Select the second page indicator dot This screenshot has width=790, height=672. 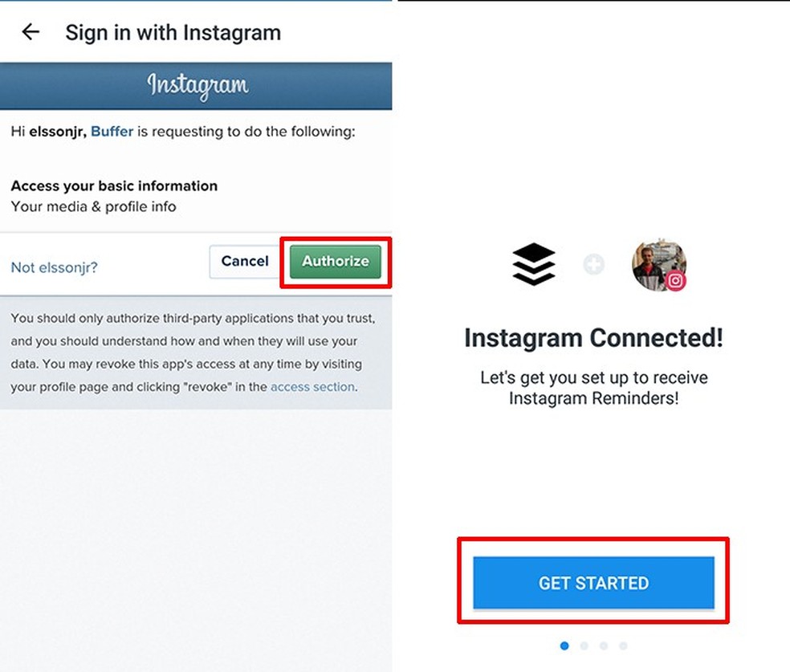(x=584, y=646)
